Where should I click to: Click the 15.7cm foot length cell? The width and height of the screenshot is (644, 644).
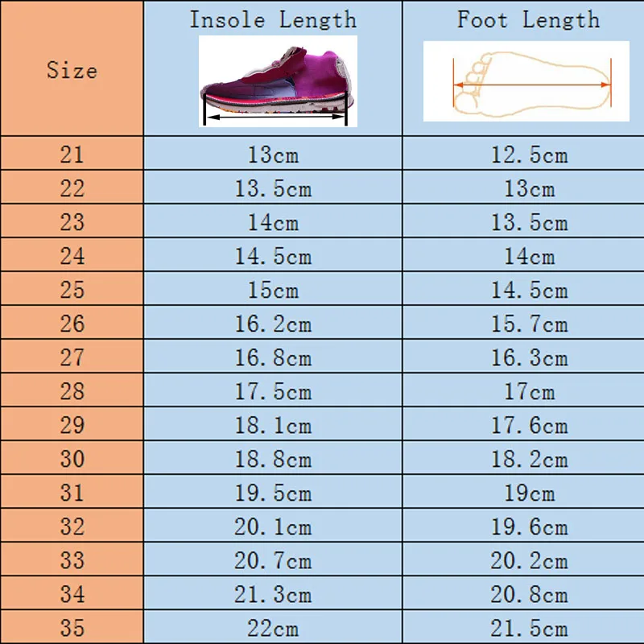529,324
